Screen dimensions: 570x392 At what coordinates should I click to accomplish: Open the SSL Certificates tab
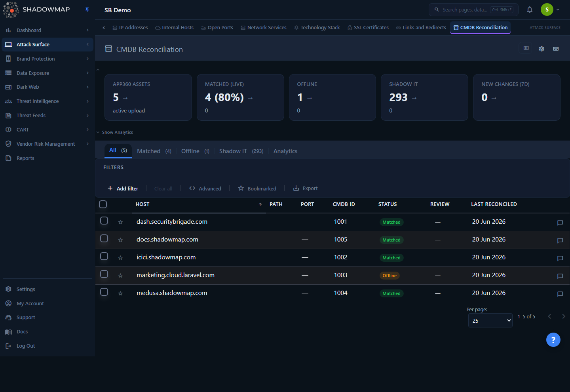pos(368,28)
